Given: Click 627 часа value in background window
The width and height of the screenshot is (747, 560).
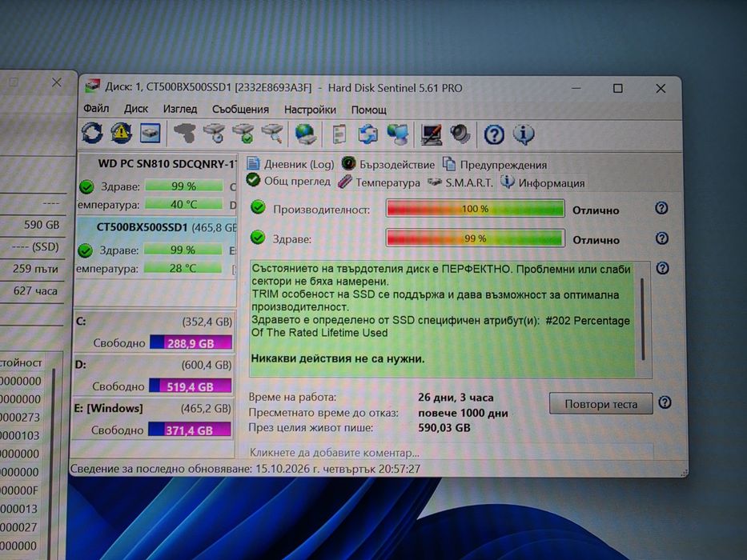Looking at the screenshot, I should point(35,290).
